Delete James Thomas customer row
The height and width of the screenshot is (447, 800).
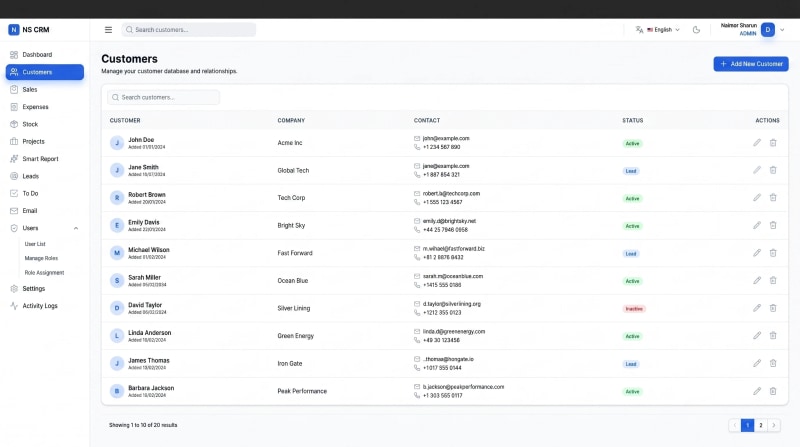[773, 363]
